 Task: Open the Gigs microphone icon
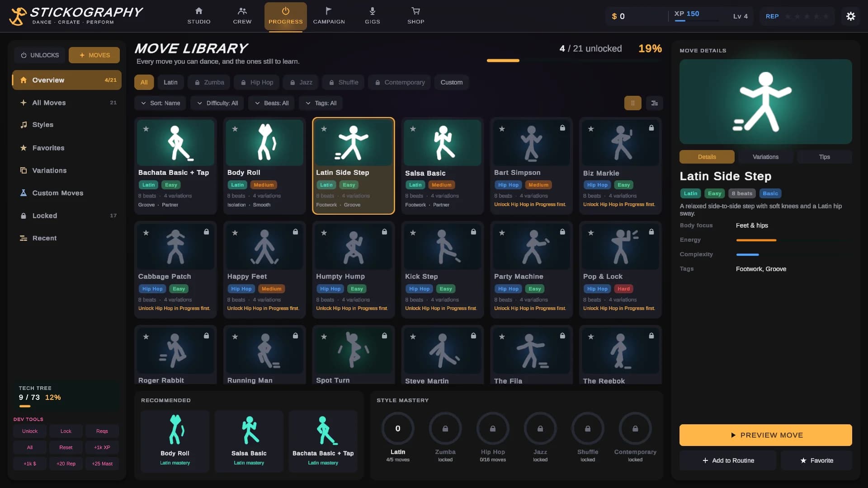coord(373,11)
